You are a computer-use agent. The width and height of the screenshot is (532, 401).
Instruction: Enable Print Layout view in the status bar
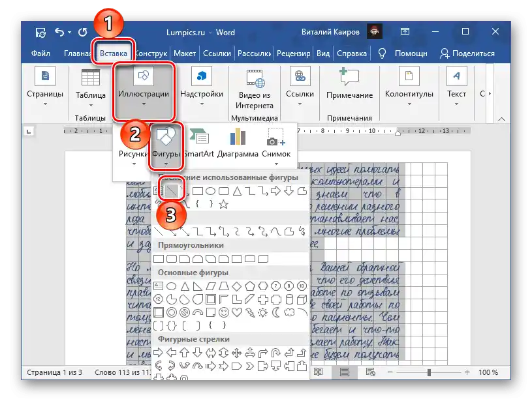(x=343, y=372)
